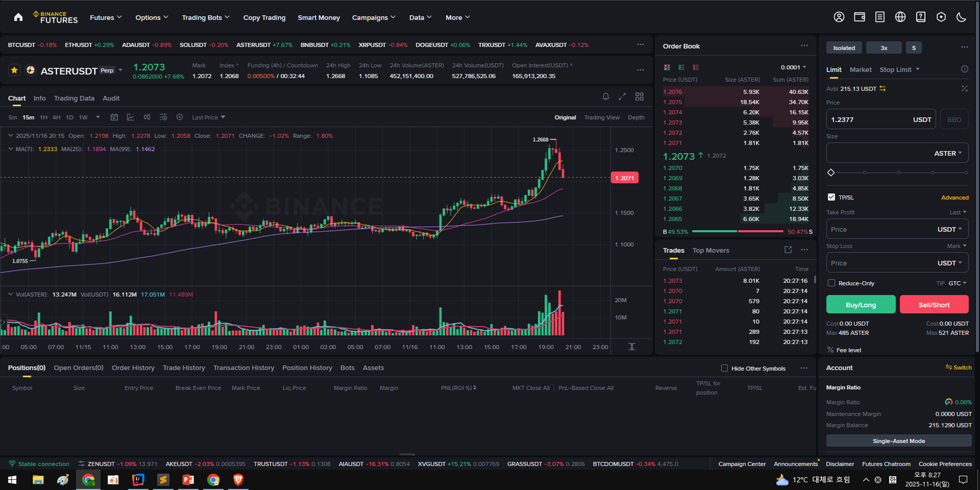Open the chart display list settings icon

click(x=163, y=117)
